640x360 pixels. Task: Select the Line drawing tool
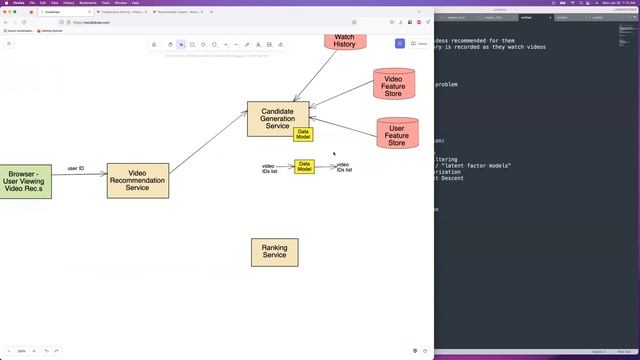[x=236, y=44]
